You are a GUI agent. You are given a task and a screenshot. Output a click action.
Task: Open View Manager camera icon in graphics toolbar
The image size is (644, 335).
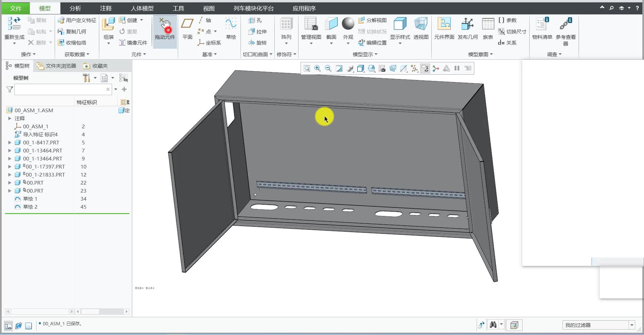pos(382,68)
